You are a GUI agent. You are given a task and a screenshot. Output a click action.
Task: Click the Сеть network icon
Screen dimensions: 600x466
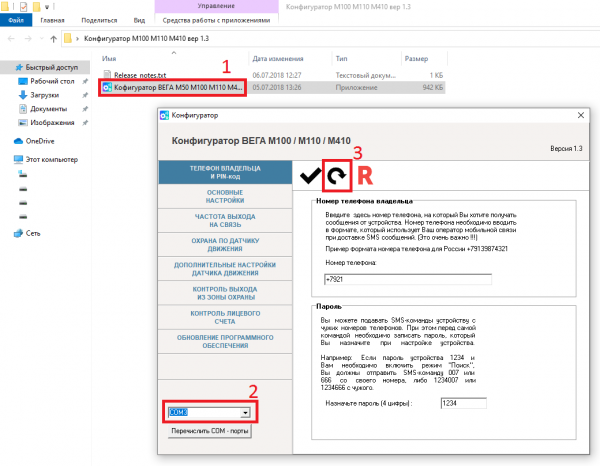point(18,233)
